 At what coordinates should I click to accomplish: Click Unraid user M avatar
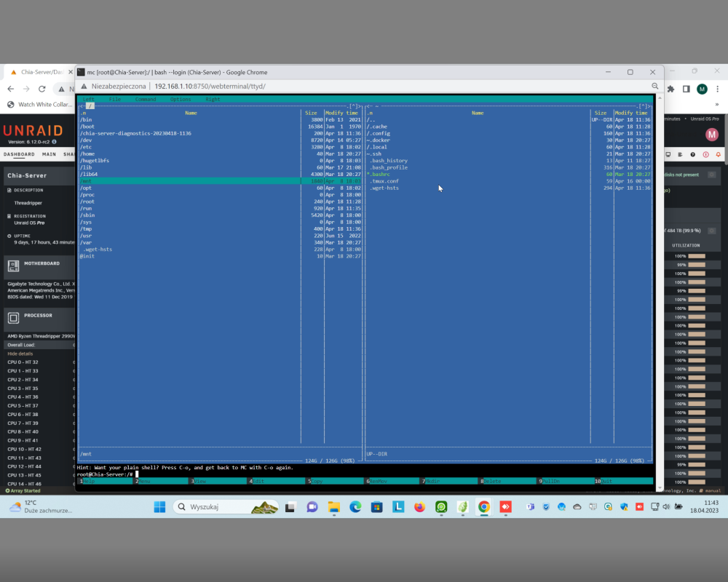[712, 135]
